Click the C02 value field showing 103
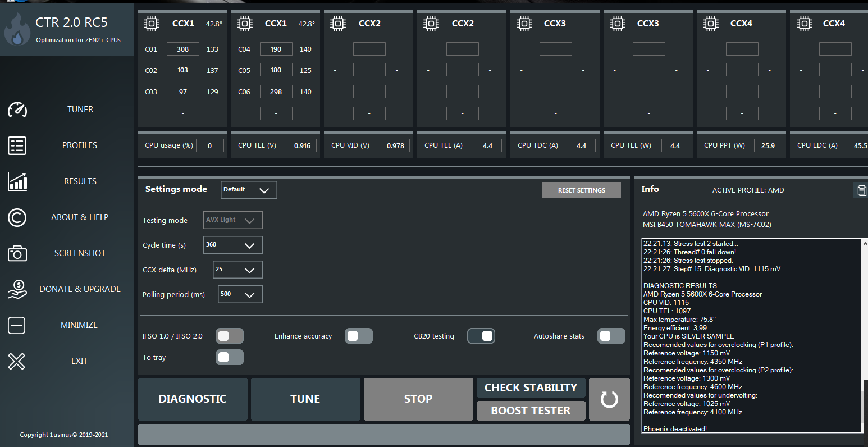 pyautogui.click(x=183, y=70)
